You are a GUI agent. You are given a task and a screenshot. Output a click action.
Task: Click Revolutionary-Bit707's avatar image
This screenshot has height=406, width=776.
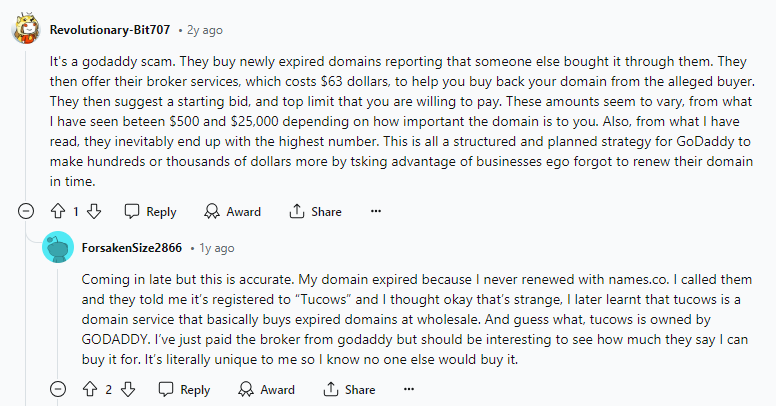[26, 28]
